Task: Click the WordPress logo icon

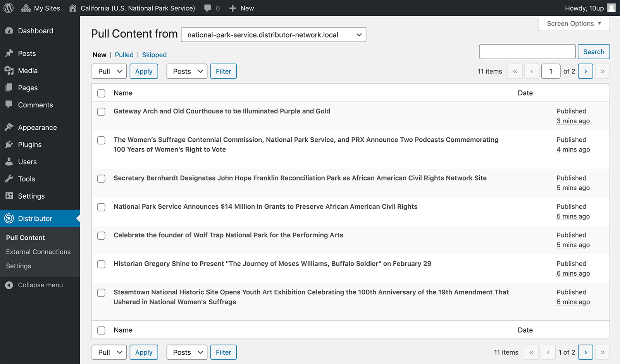Action: [9, 8]
